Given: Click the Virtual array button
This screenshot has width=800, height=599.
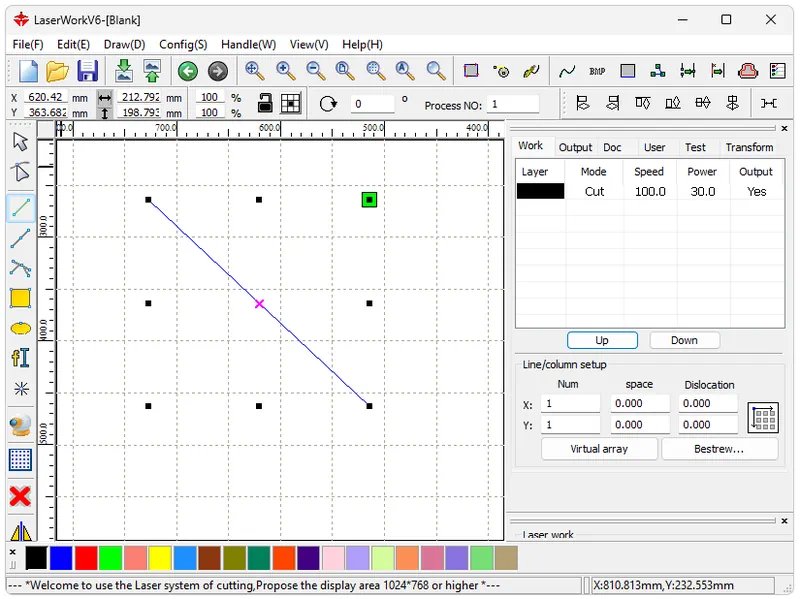Looking at the screenshot, I should [x=599, y=449].
